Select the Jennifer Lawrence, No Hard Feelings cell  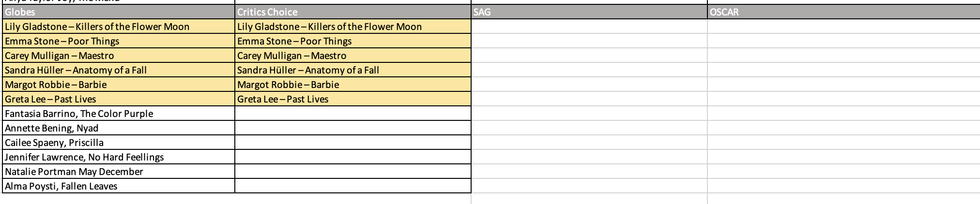pyautogui.click(x=118, y=157)
